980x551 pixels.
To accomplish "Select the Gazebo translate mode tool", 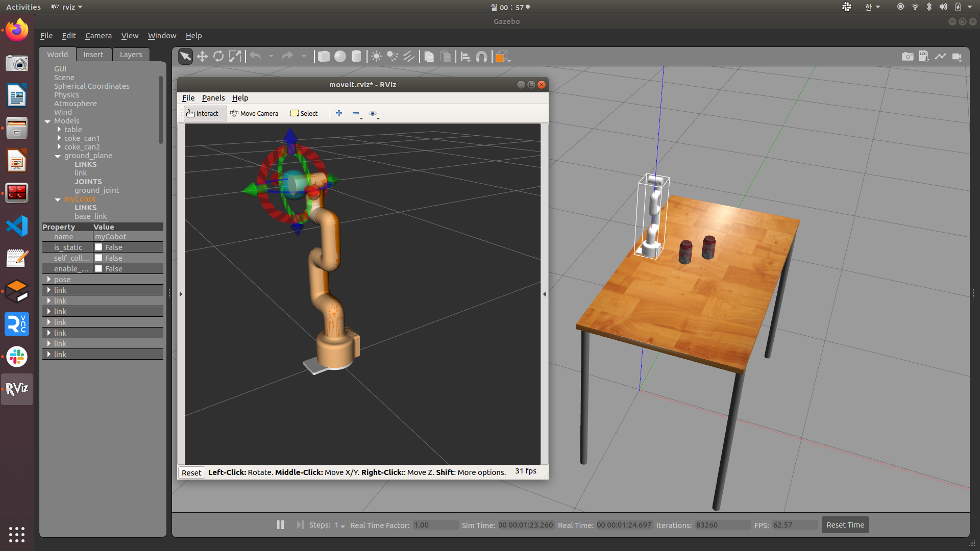I will pos(202,56).
